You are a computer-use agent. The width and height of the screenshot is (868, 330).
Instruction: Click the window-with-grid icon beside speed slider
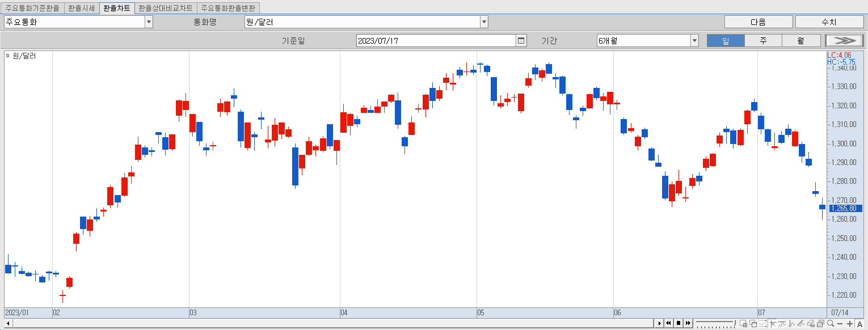coord(743,324)
